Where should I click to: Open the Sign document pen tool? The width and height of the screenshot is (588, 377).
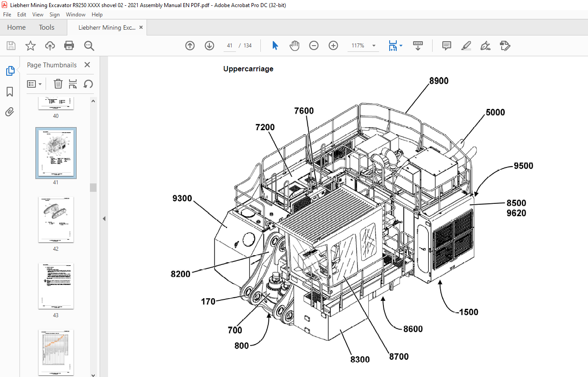486,46
